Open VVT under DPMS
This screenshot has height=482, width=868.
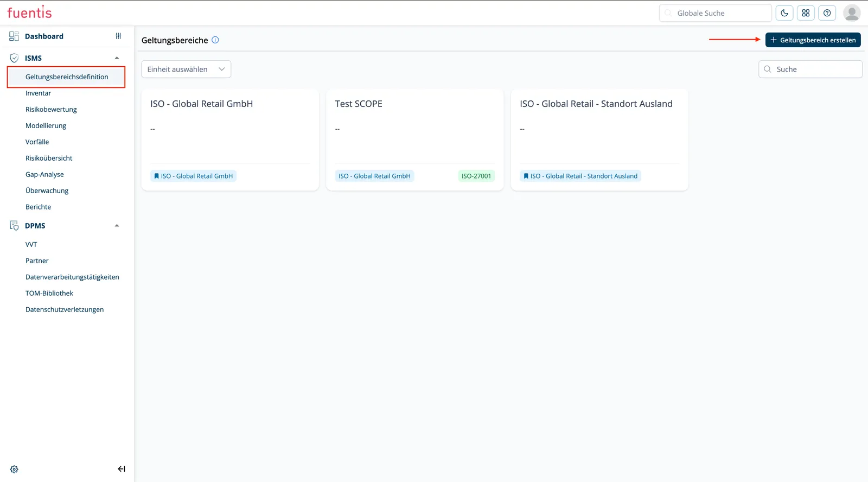pyautogui.click(x=31, y=245)
